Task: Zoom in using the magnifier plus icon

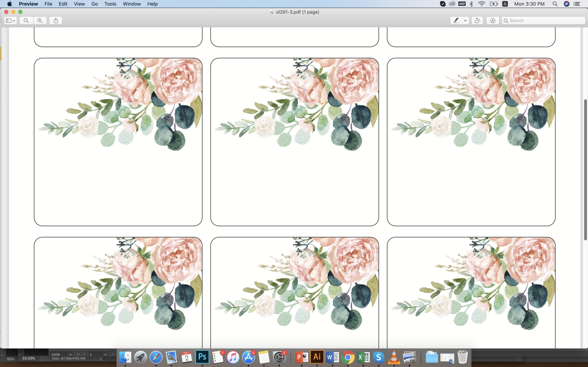Action: (x=40, y=20)
